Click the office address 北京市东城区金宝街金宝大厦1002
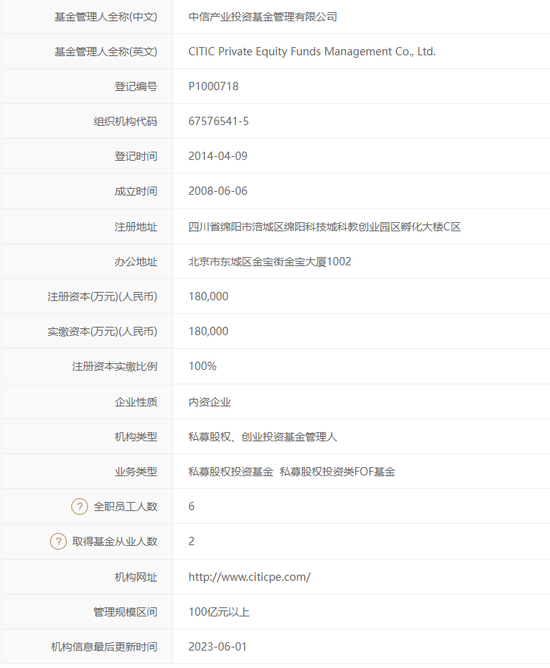Image resolution: width=550 pixels, height=668 pixels. point(270,262)
